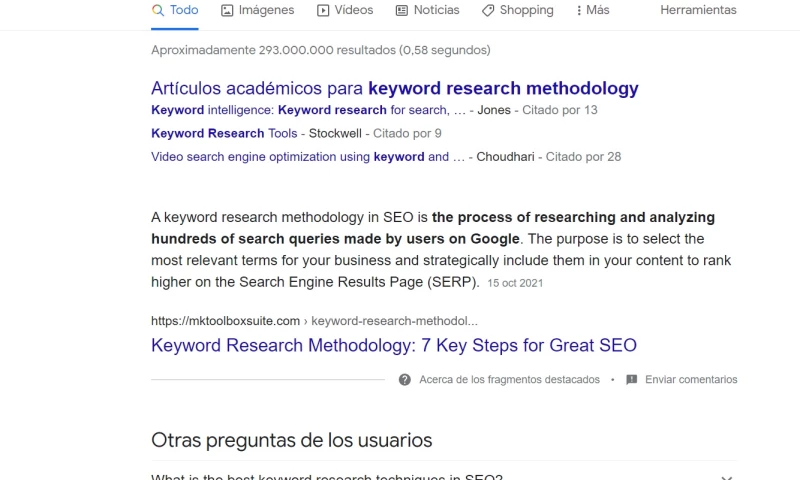
Task: Open Keyword Research Methodology: 7 Key Steps result
Action: click(x=393, y=345)
